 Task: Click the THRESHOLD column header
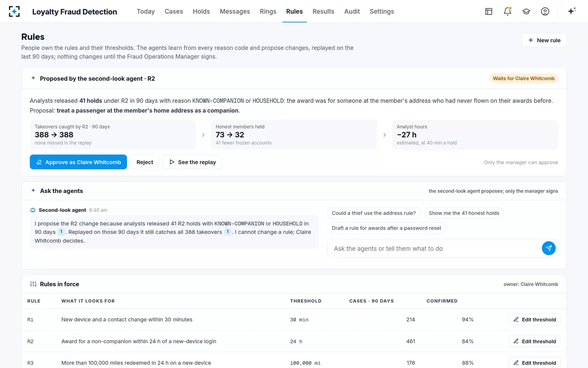[x=306, y=301]
